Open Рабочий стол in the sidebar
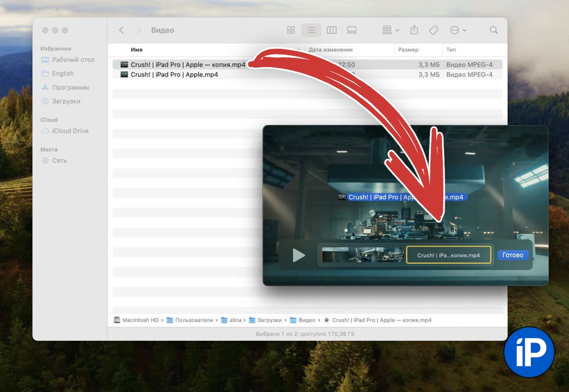Viewport: 569px width, 392px height. click(73, 60)
